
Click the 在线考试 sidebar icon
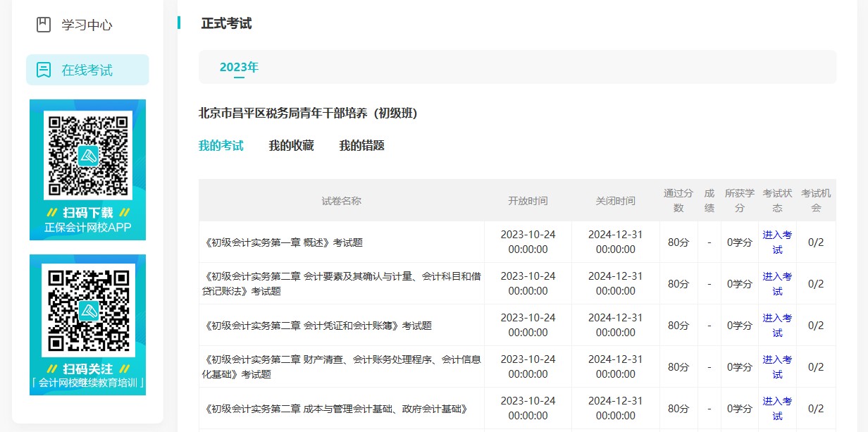tap(44, 70)
